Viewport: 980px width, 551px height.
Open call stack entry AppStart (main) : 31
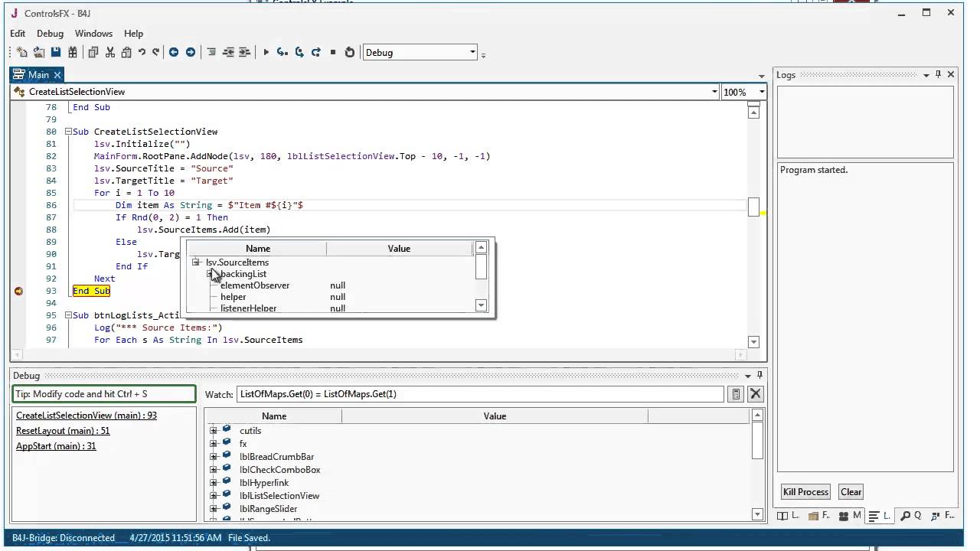[56, 445]
